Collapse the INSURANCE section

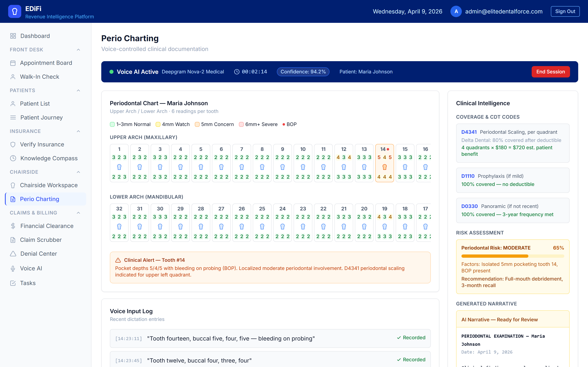(x=78, y=131)
